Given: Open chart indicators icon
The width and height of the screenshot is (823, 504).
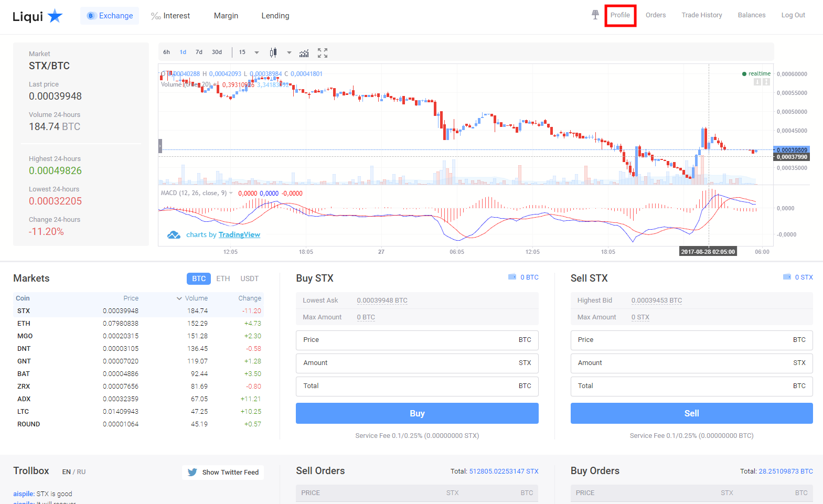Looking at the screenshot, I should (304, 53).
